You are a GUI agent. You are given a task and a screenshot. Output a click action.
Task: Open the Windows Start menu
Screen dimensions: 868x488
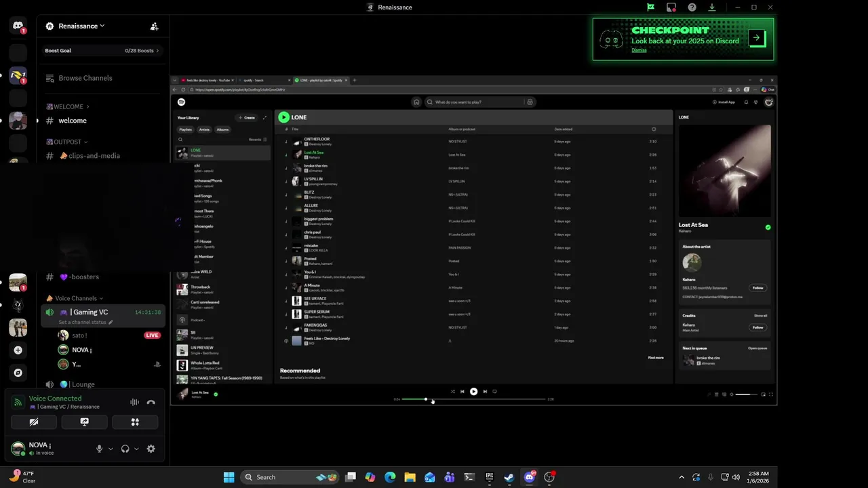[229, 477]
